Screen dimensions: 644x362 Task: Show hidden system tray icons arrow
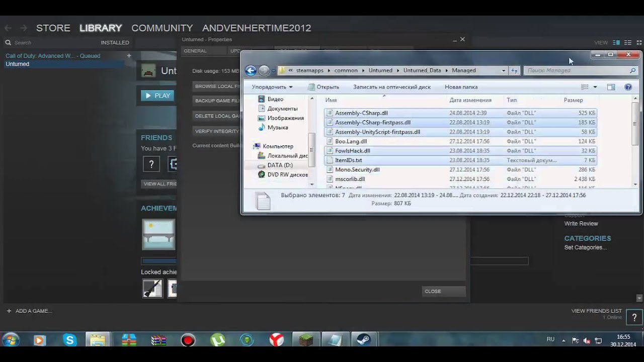(x=565, y=340)
